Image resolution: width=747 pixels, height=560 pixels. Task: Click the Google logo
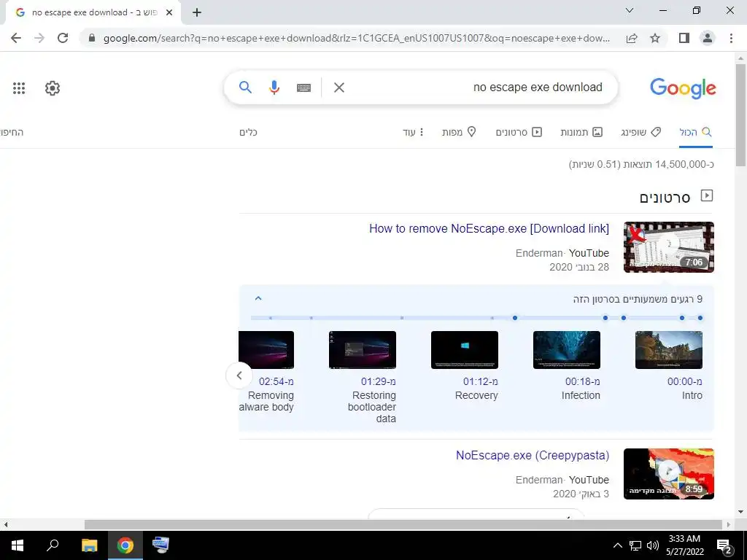pos(683,88)
